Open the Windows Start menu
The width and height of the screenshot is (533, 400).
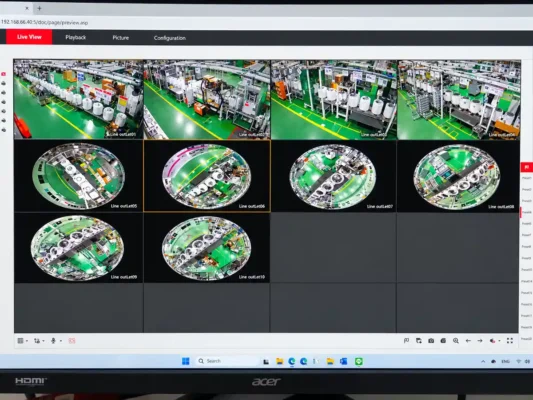click(186, 361)
